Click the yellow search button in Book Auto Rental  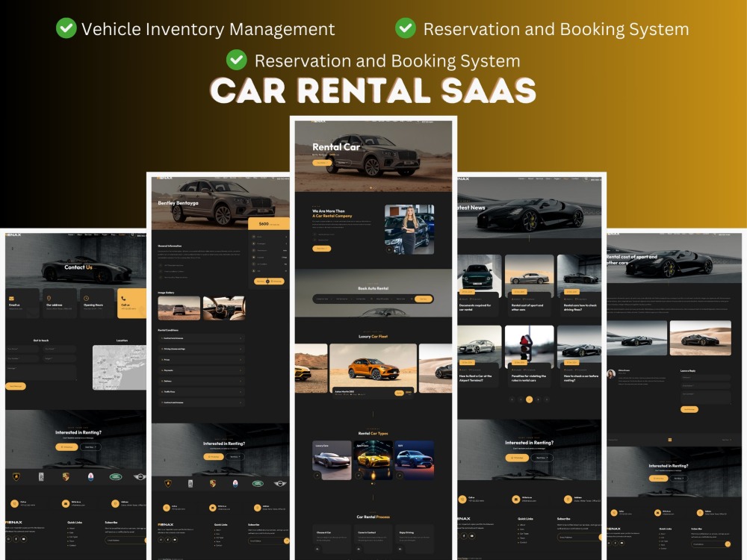coord(423,299)
